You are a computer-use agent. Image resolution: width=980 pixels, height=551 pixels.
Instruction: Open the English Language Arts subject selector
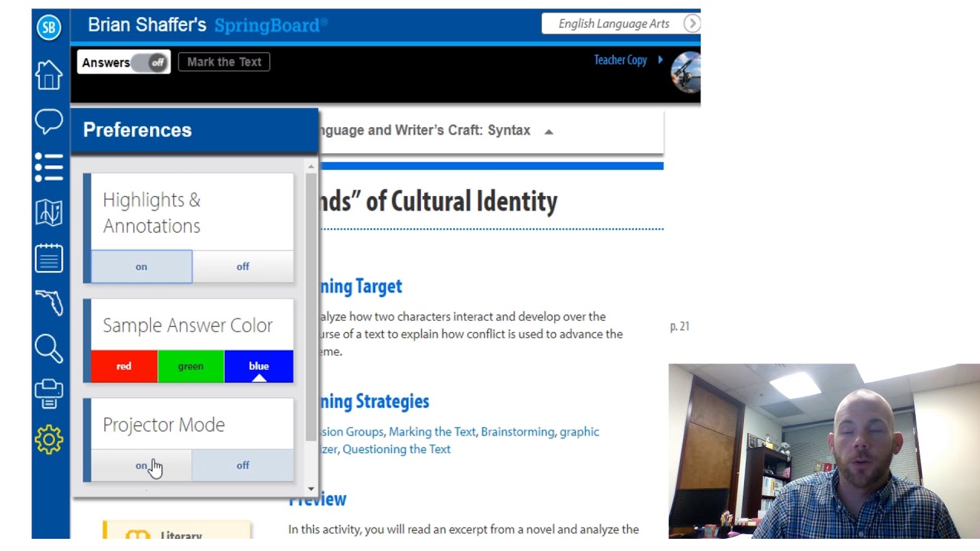point(613,24)
